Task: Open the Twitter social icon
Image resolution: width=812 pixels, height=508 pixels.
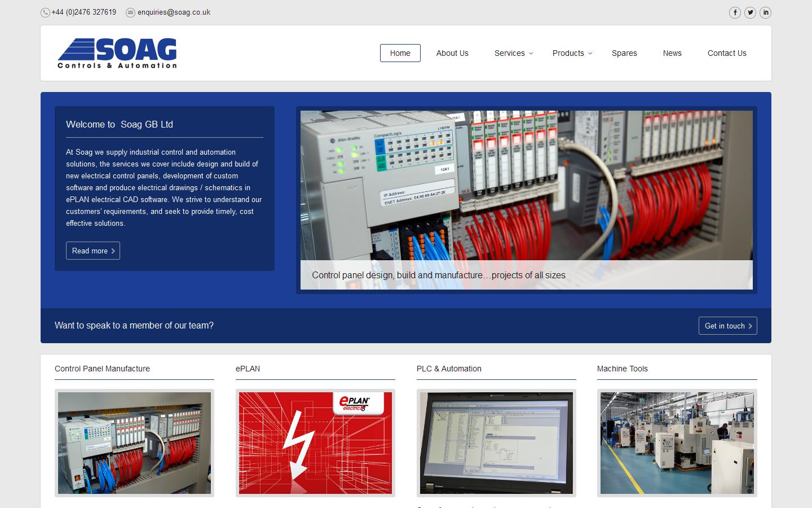Action: pos(750,12)
